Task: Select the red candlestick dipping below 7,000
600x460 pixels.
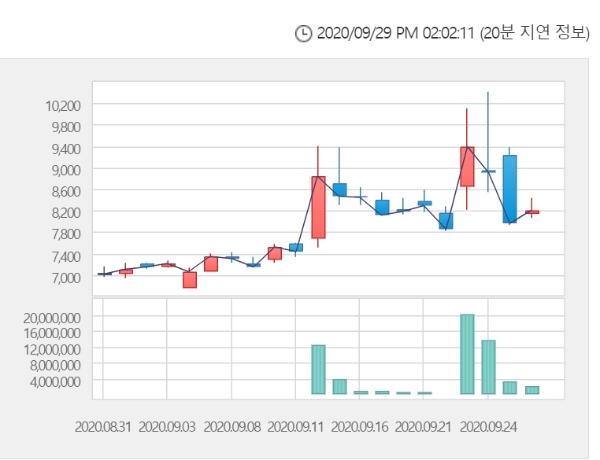Action: pos(190,280)
